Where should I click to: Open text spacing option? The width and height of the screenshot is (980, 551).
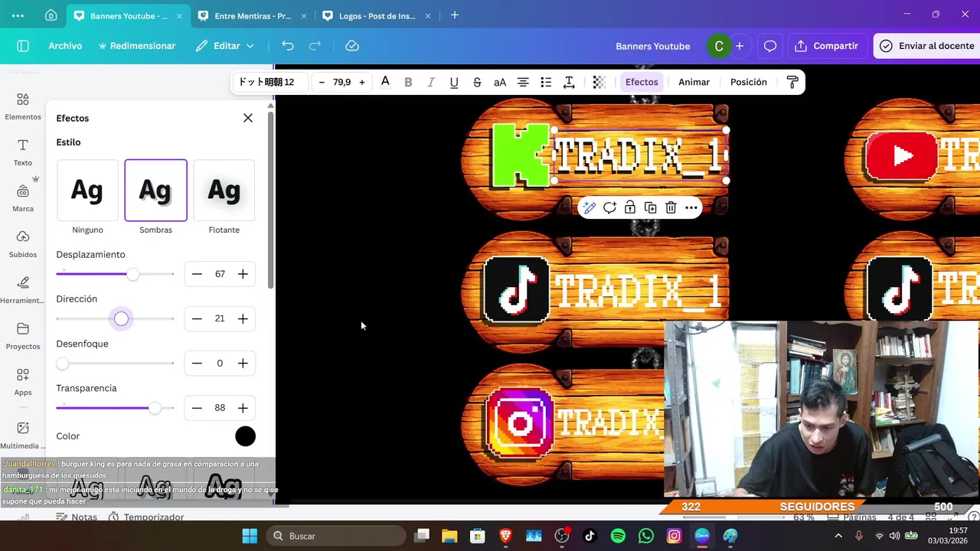(569, 82)
